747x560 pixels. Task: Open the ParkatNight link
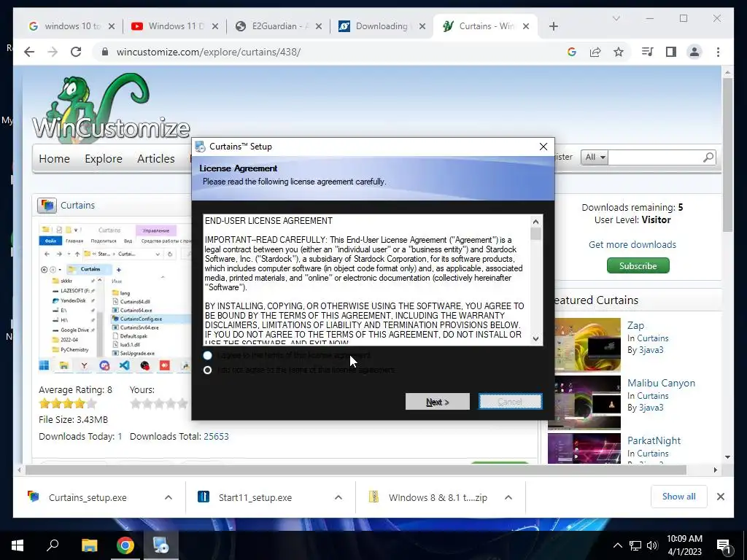point(654,440)
